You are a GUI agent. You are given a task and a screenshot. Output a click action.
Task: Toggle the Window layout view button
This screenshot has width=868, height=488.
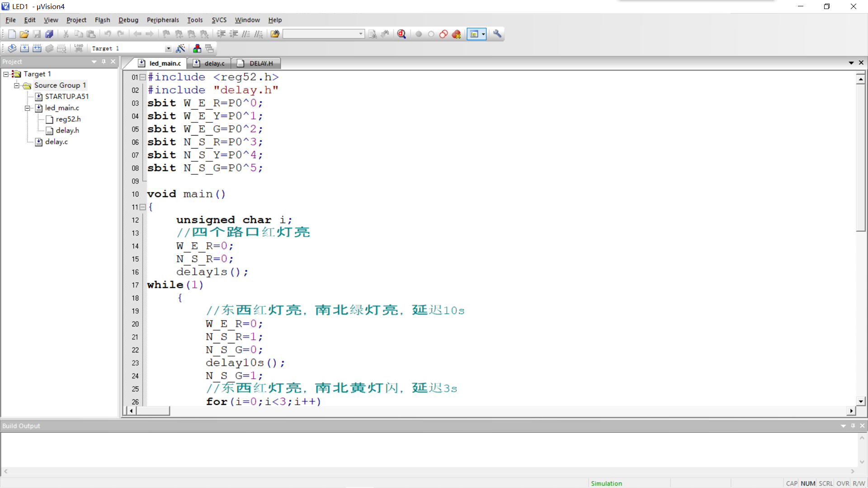(474, 34)
